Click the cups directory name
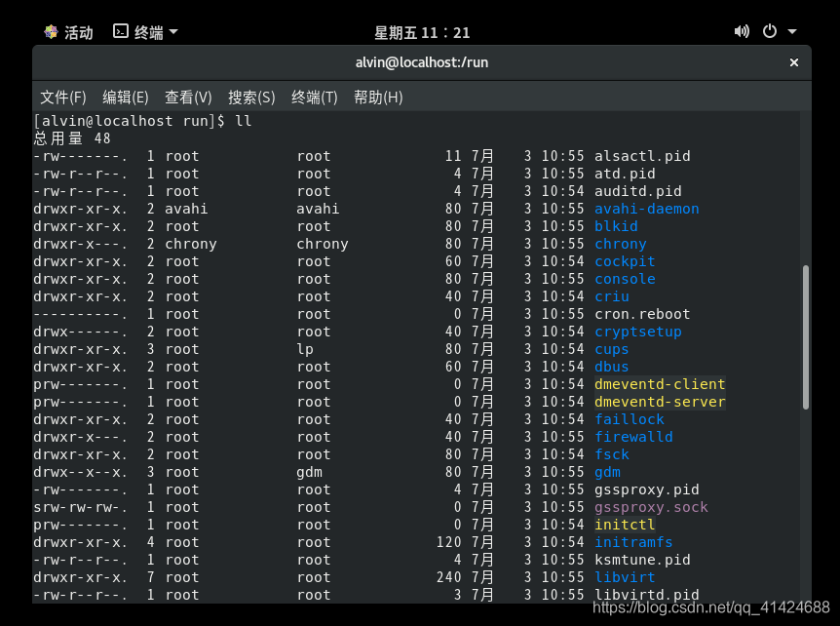Image resolution: width=840 pixels, height=626 pixels. click(612, 350)
